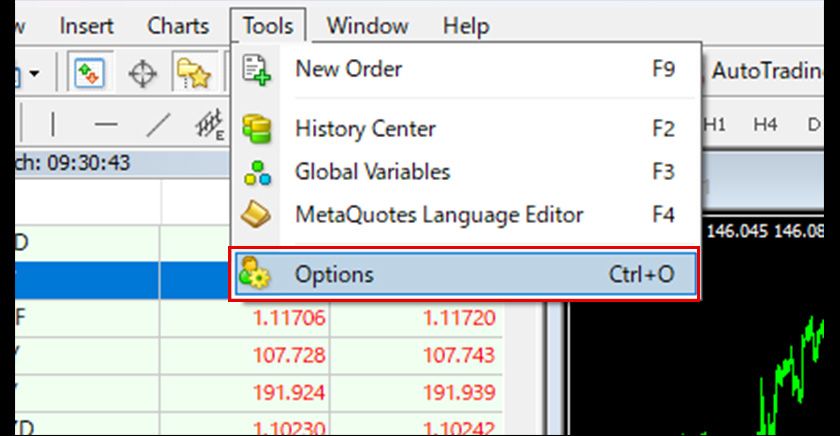Click Options in the Tools menu
Screen dimensions: 840x436
tap(465, 274)
